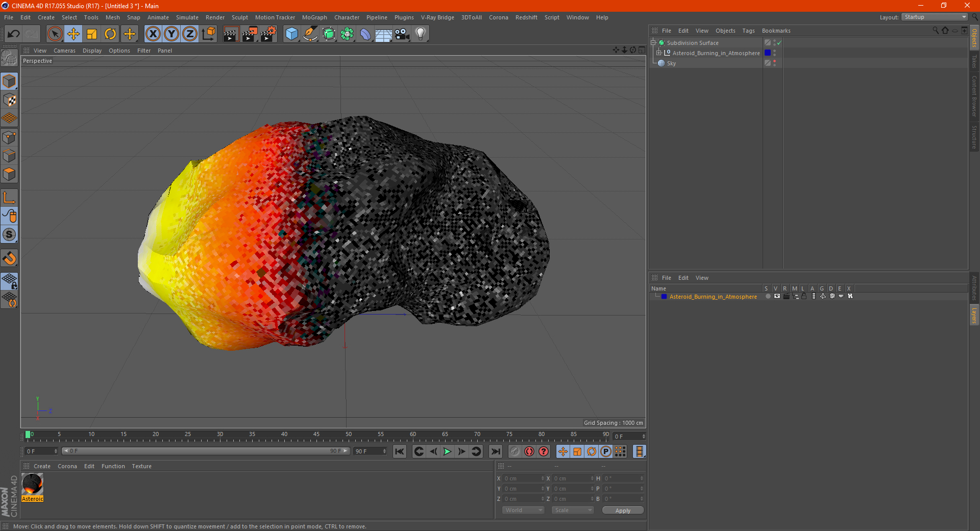Screen dimensions: 980x531
Task: Click Make Editable icon
Action: 9,58
